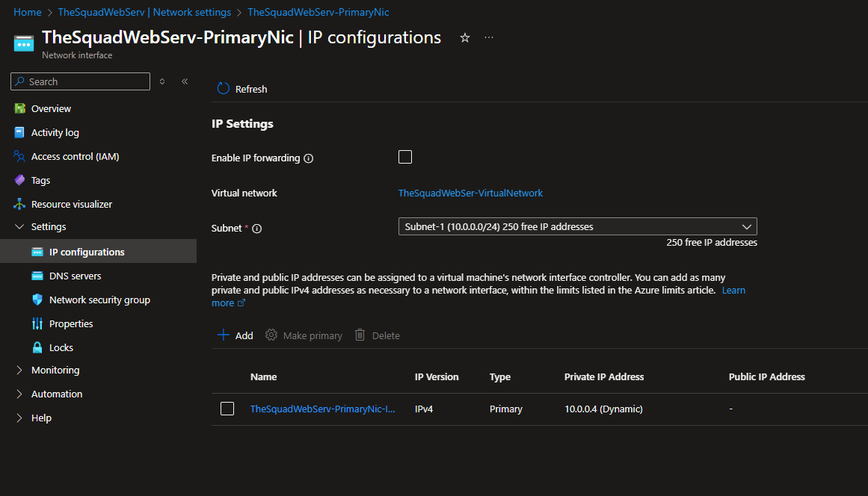868x496 pixels.
Task: Open TheSquadWebSer-VirtualNetwork link
Action: click(470, 193)
